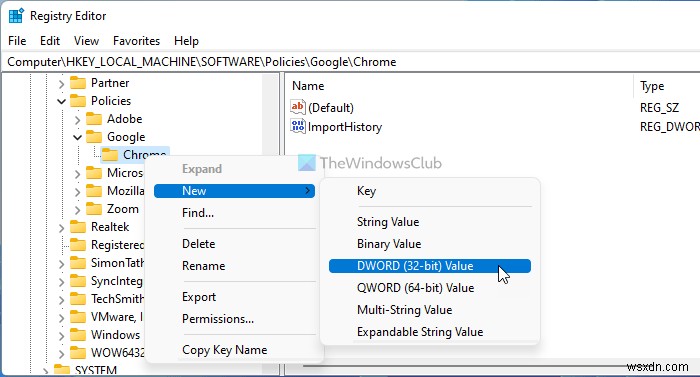
Task: Select the Google tree label
Action: (126, 137)
